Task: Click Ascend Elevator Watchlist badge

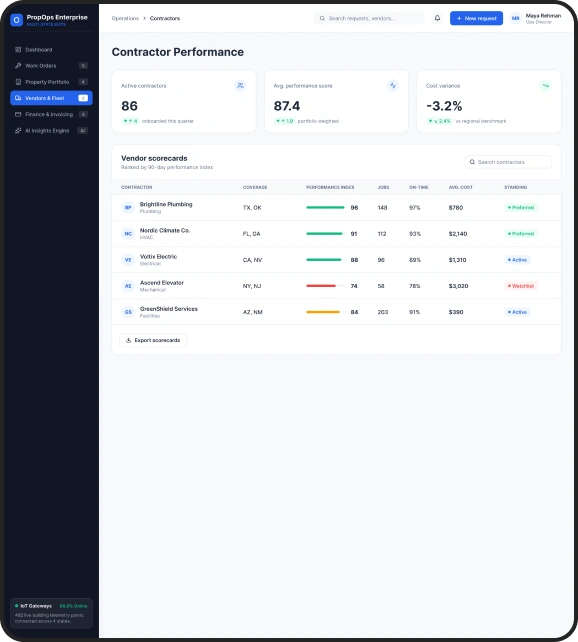Action: pos(521,286)
